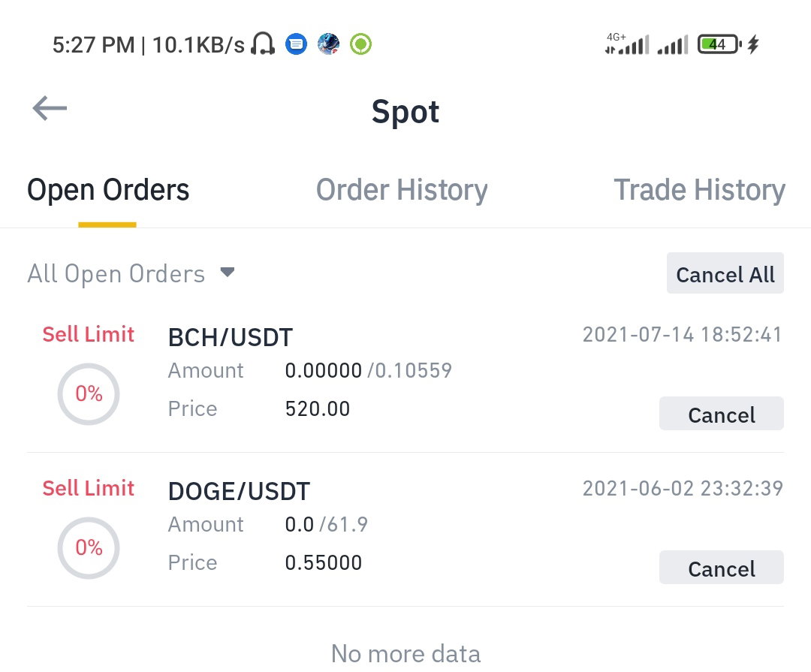
Task: Tap the back arrow icon
Action: [50, 108]
